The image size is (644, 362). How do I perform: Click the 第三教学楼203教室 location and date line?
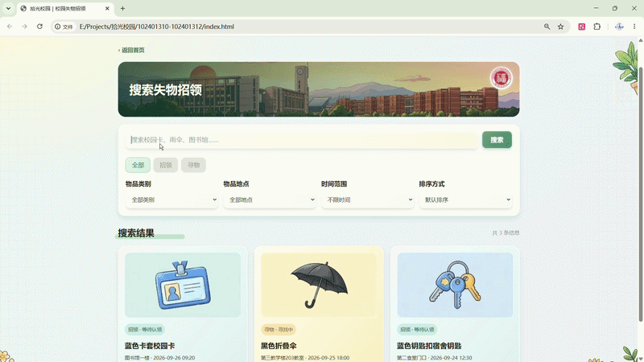pos(305,358)
